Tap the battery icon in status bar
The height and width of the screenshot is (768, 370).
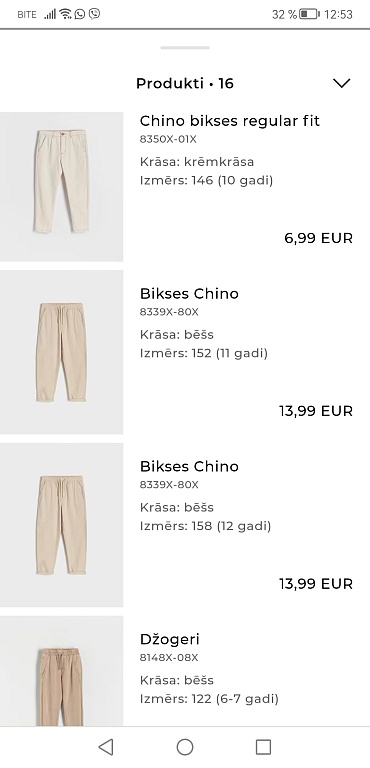(x=309, y=14)
